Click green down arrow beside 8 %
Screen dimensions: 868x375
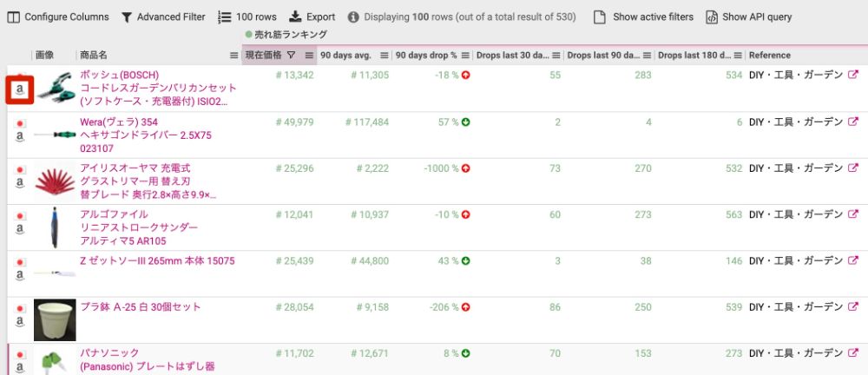465,353
